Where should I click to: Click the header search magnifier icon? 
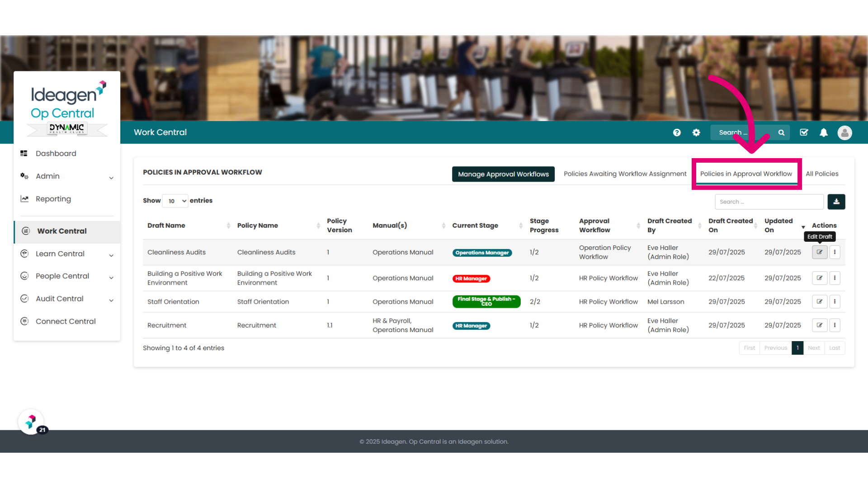781,132
